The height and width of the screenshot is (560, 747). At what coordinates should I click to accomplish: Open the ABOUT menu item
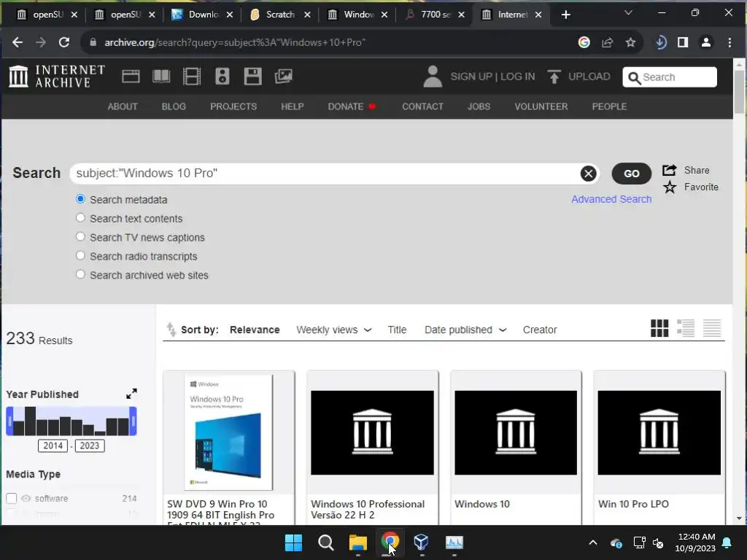click(x=123, y=106)
